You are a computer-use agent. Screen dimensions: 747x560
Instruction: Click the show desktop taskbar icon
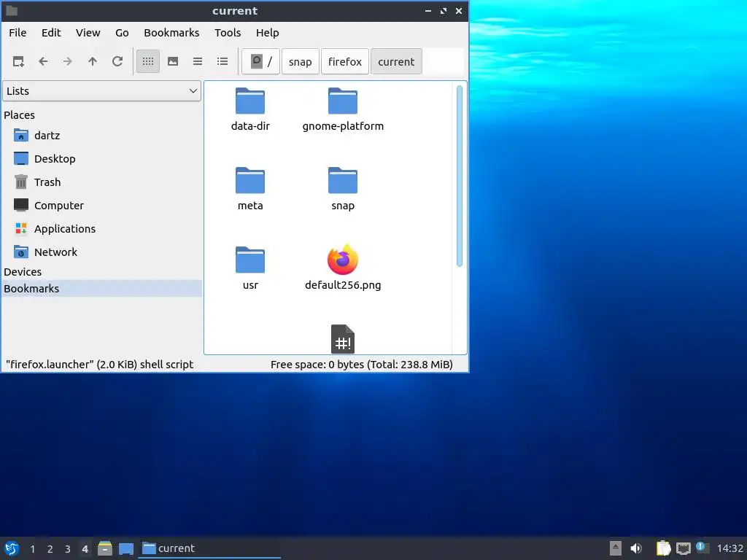click(x=126, y=548)
